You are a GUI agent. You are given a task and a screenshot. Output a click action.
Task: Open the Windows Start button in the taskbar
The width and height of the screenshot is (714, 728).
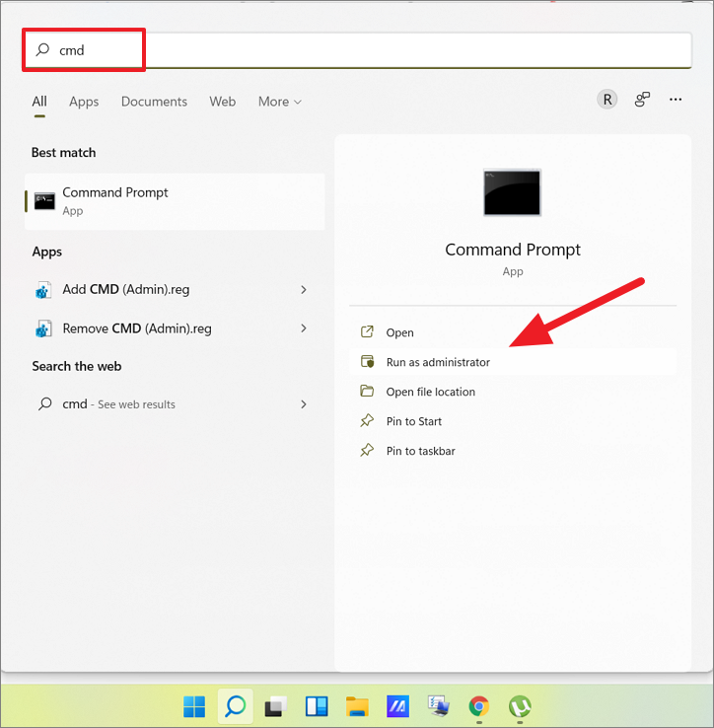tap(194, 706)
